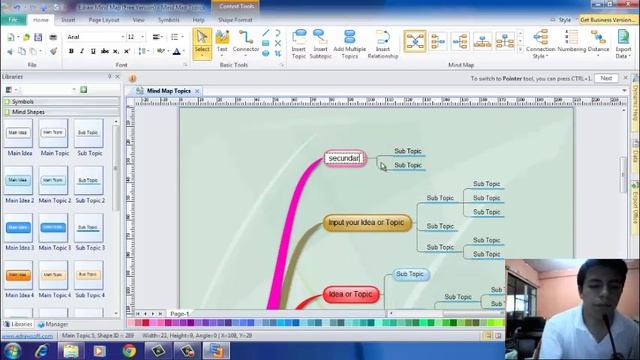Screen dimensions: 640x360
Task: Choose Add Multiple Topics
Action: [x=350, y=44]
